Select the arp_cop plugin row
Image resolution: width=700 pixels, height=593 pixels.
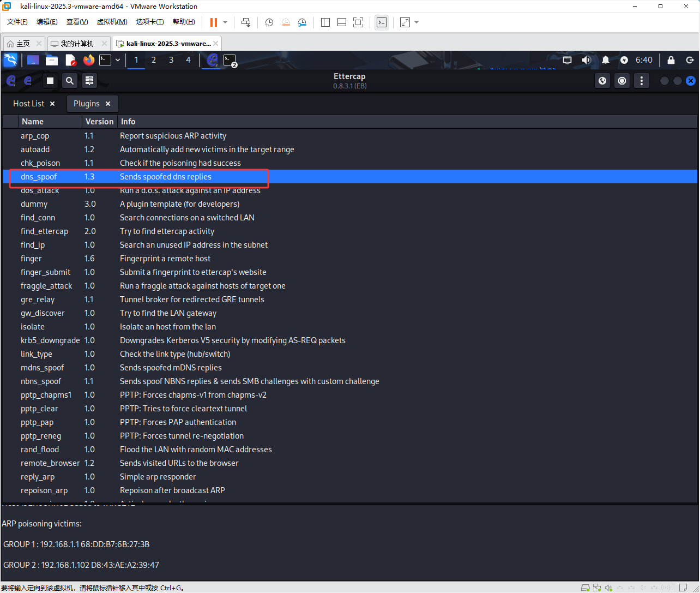point(350,136)
